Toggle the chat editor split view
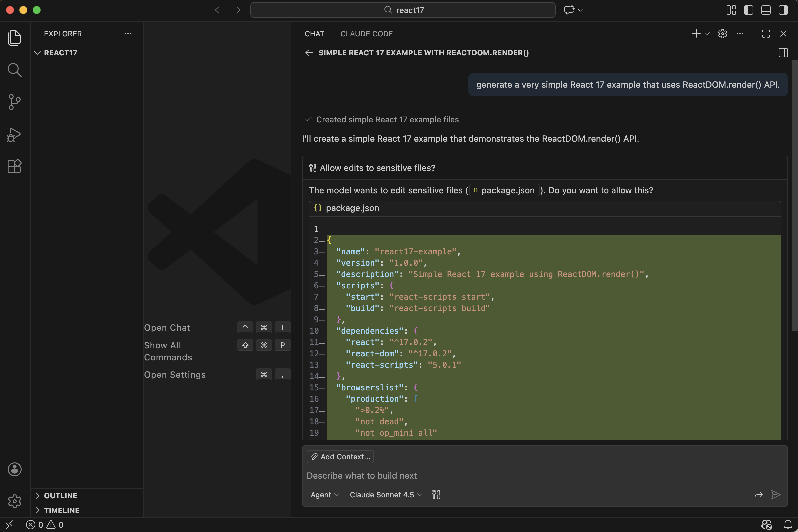Screen dimensions: 798x532 (783, 53)
